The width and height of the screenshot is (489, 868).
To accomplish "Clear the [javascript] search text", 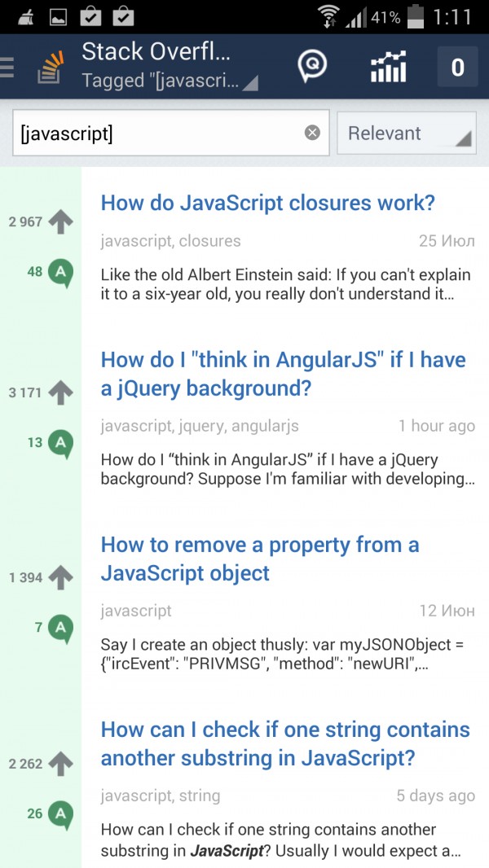I will (x=312, y=133).
